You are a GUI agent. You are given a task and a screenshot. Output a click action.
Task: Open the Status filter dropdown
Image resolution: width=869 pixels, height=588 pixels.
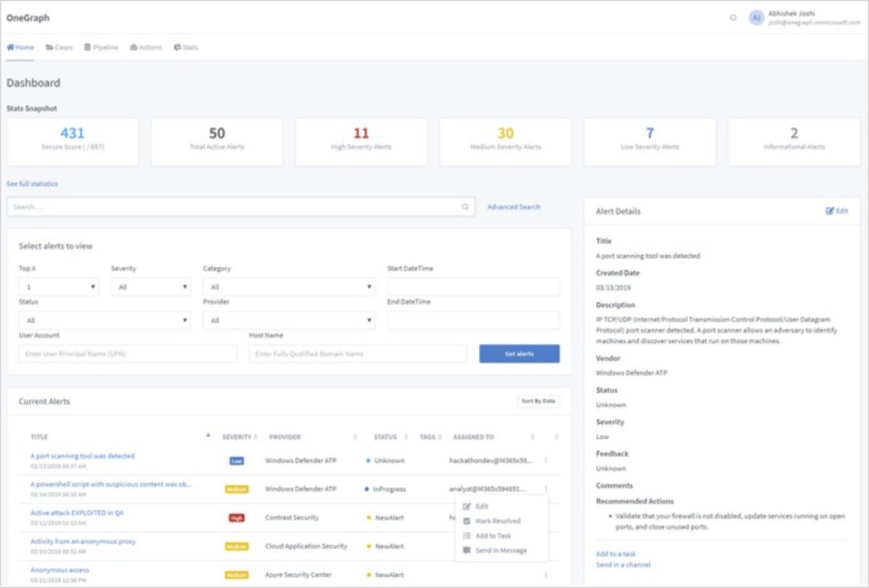(104, 320)
